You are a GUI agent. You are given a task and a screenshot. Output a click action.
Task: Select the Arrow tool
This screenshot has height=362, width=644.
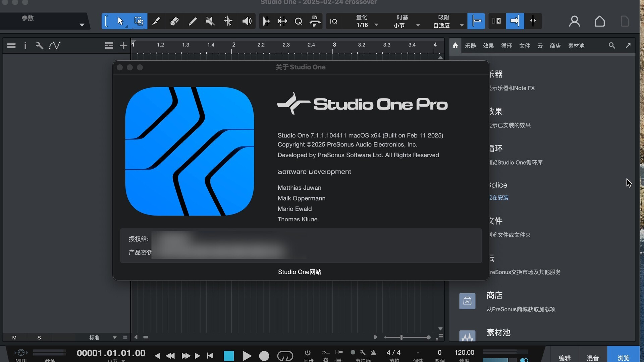pos(120,21)
